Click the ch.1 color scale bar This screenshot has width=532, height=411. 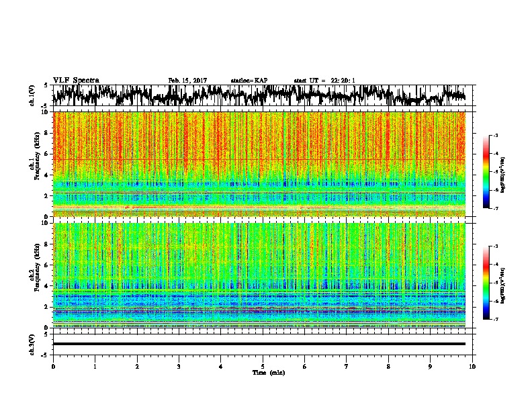486,172
